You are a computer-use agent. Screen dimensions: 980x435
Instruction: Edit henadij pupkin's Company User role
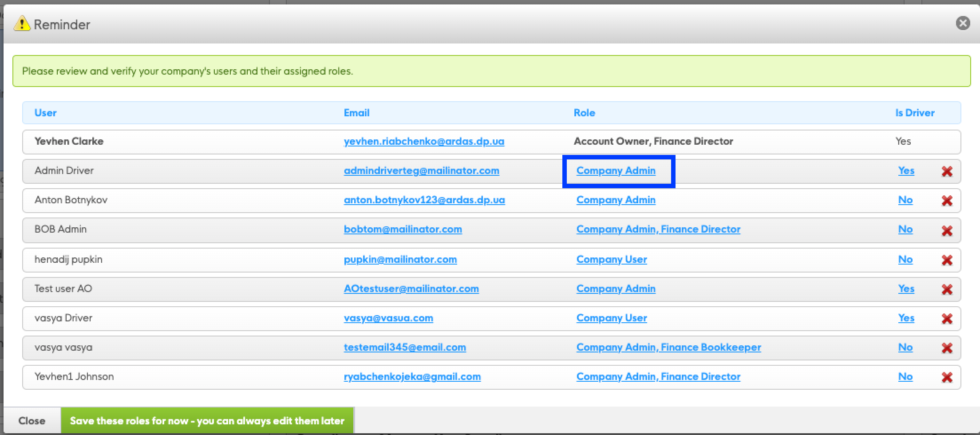tap(611, 259)
